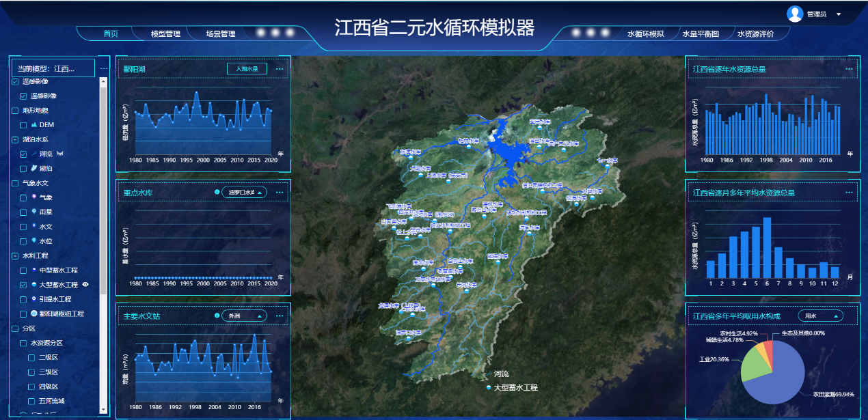This screenshot has width=868, height=420.
Task: Uncheck the 大型蓄水工程 checkbox
Action: [23, 285]
